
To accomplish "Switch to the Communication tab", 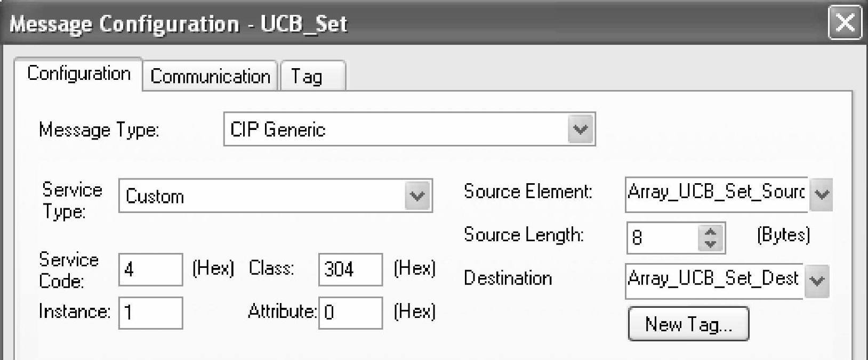I will pyautogui.click(x=210, y=76).
